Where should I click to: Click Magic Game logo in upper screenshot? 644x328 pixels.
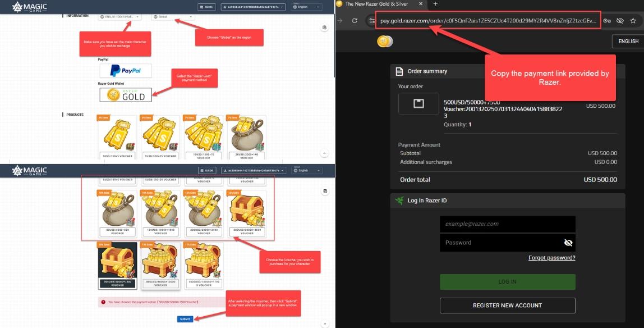click(x=30, y=7)
